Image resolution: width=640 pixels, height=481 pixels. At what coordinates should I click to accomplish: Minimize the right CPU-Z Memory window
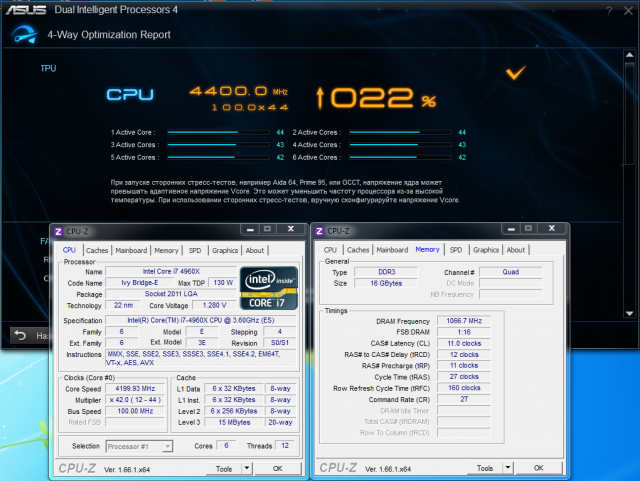[x=511, y=229]
